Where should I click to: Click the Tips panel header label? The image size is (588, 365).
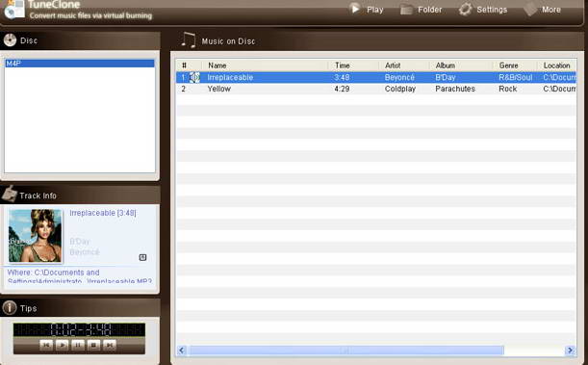click(x=29, y=308)
